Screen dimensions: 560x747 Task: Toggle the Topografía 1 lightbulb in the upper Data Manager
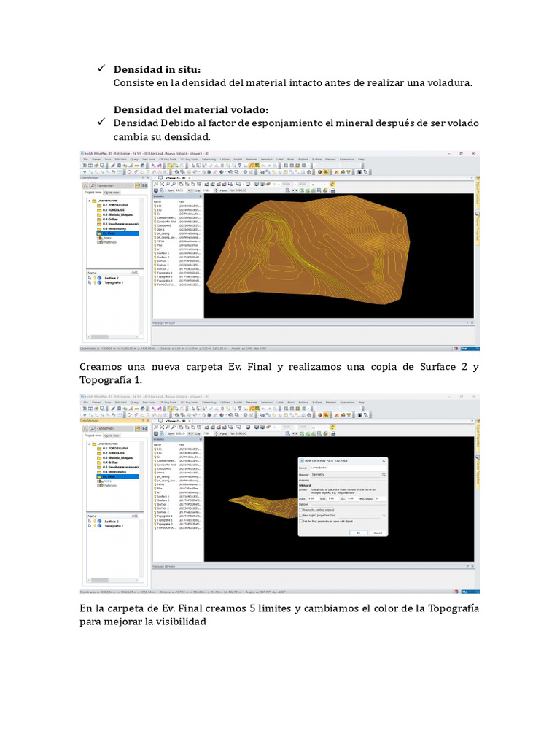[x=94, y=282]
